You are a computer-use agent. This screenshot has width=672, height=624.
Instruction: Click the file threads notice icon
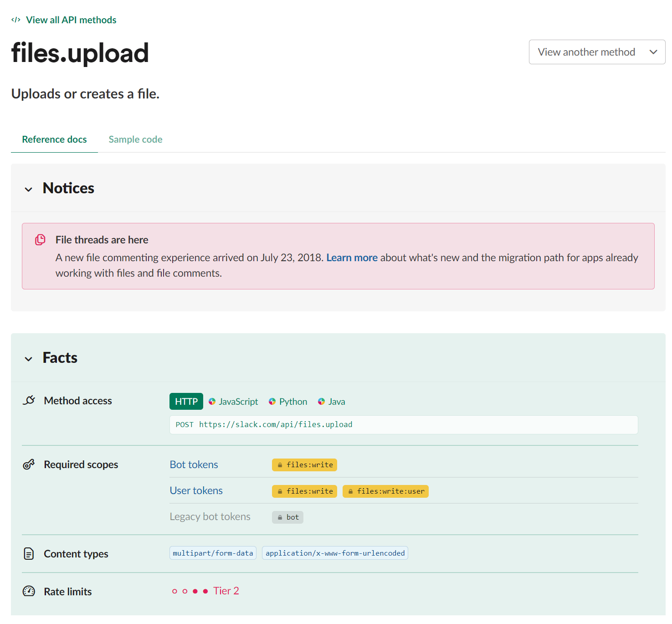point(41,240)
